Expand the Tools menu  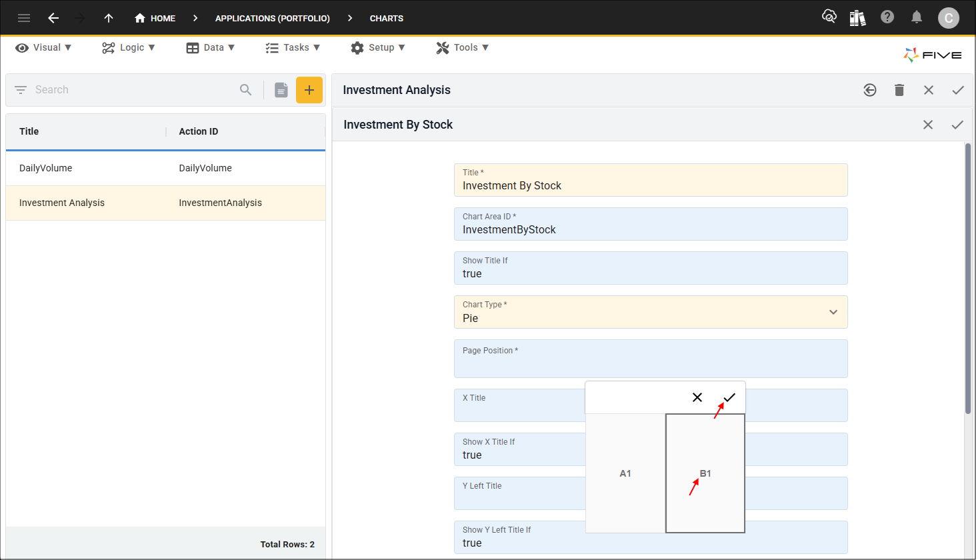point(463,47)
